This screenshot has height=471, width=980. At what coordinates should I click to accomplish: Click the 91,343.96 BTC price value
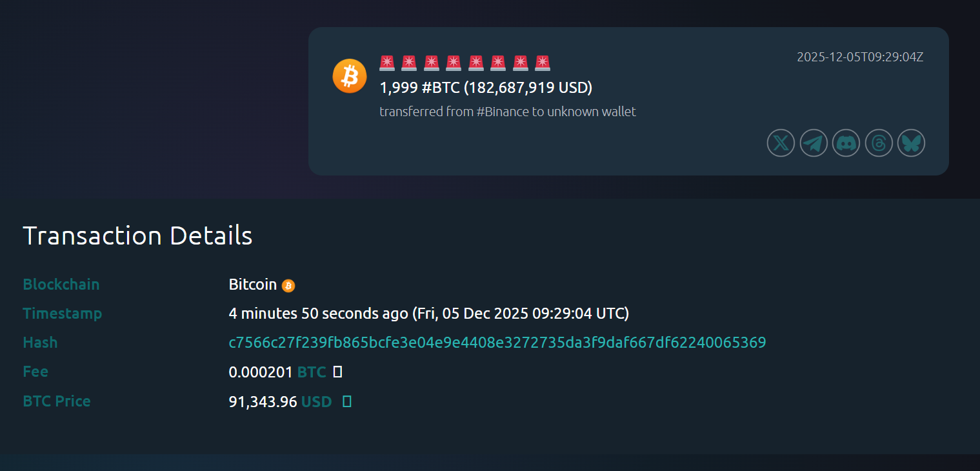pyautogui.click(x=263, y=401)
